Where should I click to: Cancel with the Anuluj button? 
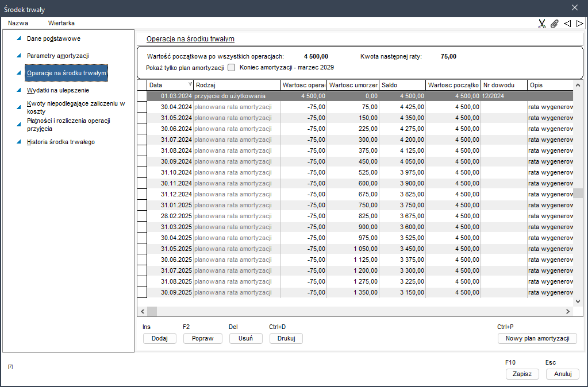[563, 374]
